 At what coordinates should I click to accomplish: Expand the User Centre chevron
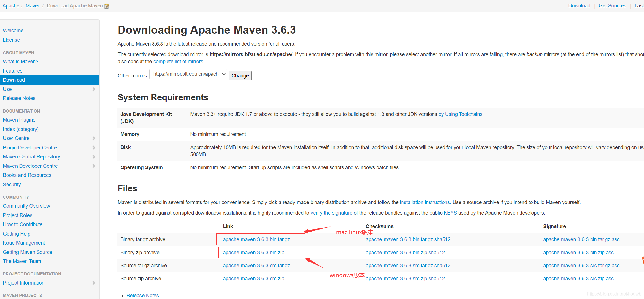(x=94, y=138)
